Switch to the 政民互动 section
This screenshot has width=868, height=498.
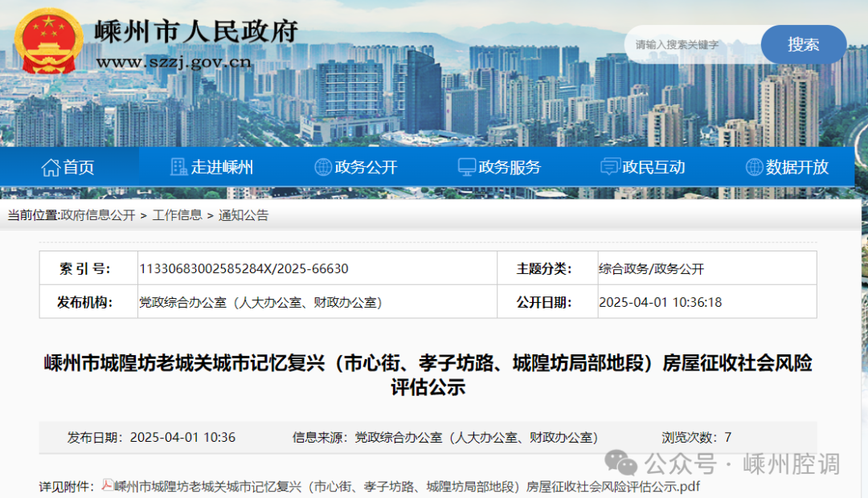[653, 167]
